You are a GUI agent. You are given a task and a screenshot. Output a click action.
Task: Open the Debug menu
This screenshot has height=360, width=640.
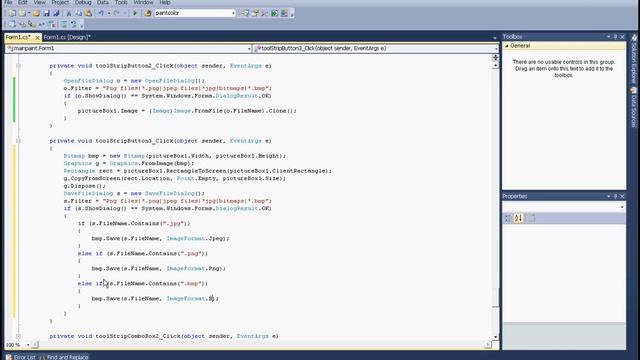83,2
